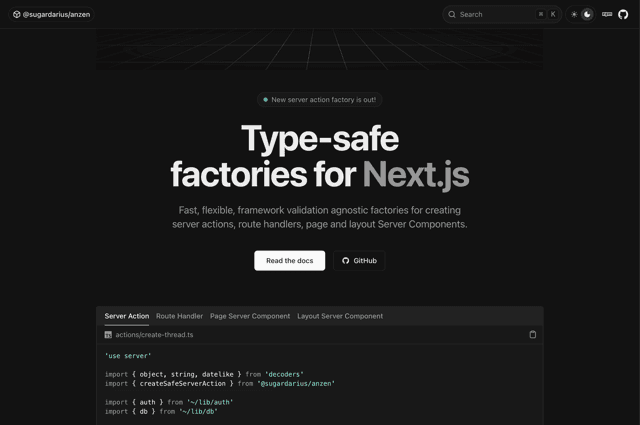Click the '~/lib/db' import string
This screenshot has height=425, width=640.
(x=198, y=412)
